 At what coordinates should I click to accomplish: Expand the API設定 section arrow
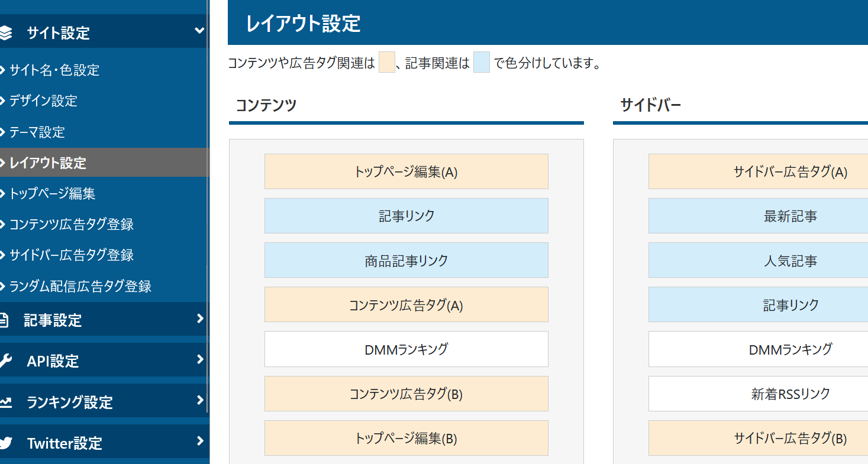[199, 360]
